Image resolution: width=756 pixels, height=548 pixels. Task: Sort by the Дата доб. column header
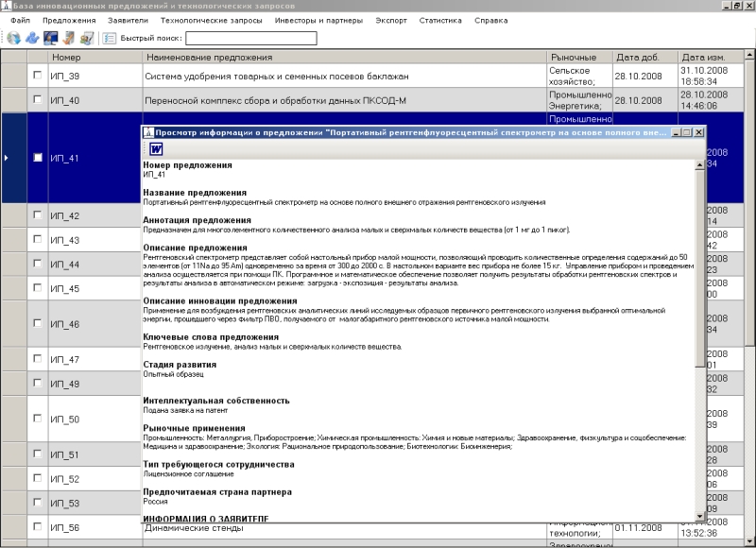(x=645, y=57)
